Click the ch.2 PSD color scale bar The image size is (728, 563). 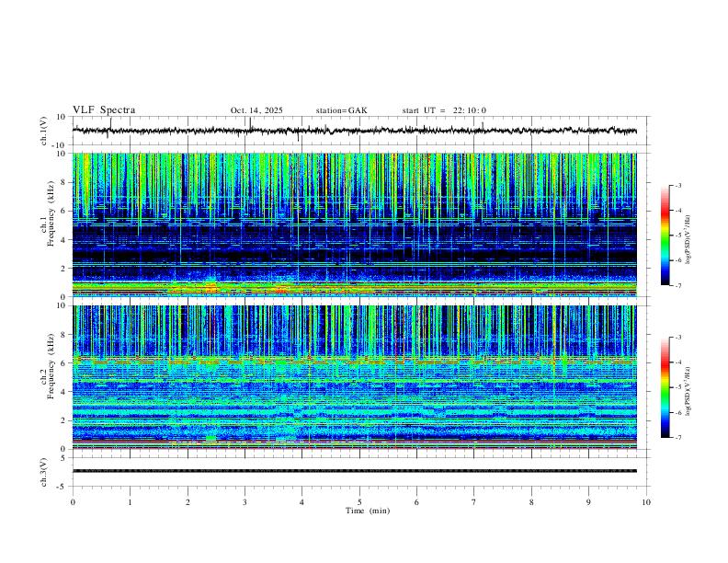click(665, 387)
